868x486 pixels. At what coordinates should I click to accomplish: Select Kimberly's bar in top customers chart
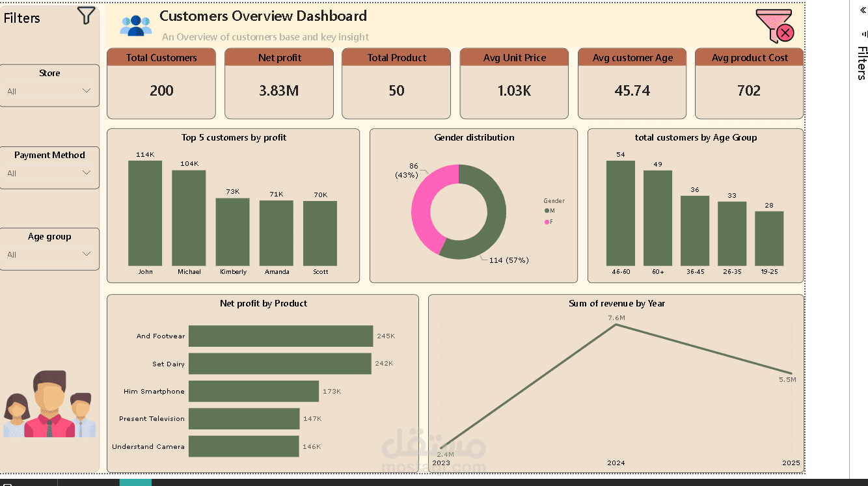coord(232,232)
